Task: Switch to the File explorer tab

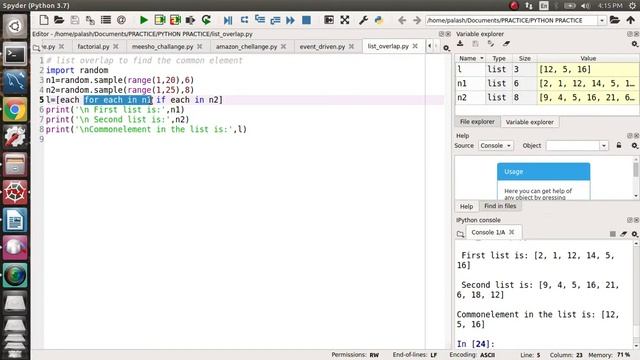Action: (x=477, y=122)
